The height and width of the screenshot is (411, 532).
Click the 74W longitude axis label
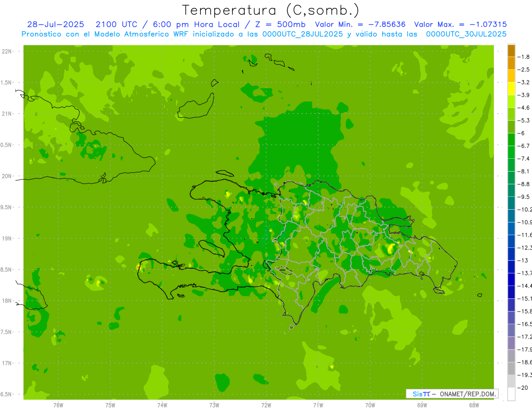[x=162, y=405]
